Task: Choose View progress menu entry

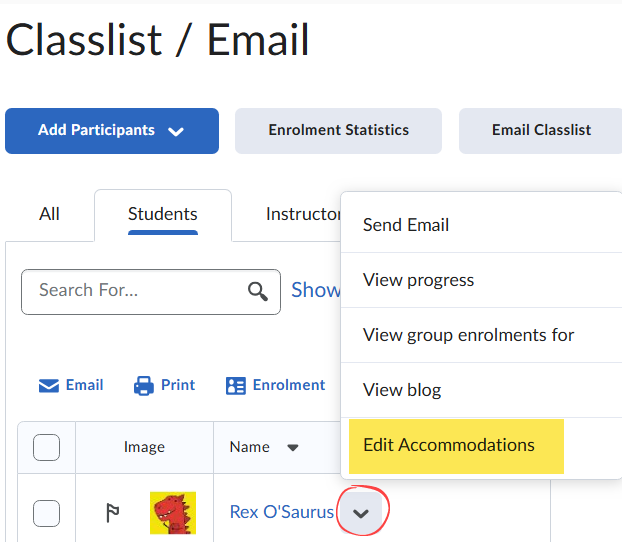Action: (418, 280)
